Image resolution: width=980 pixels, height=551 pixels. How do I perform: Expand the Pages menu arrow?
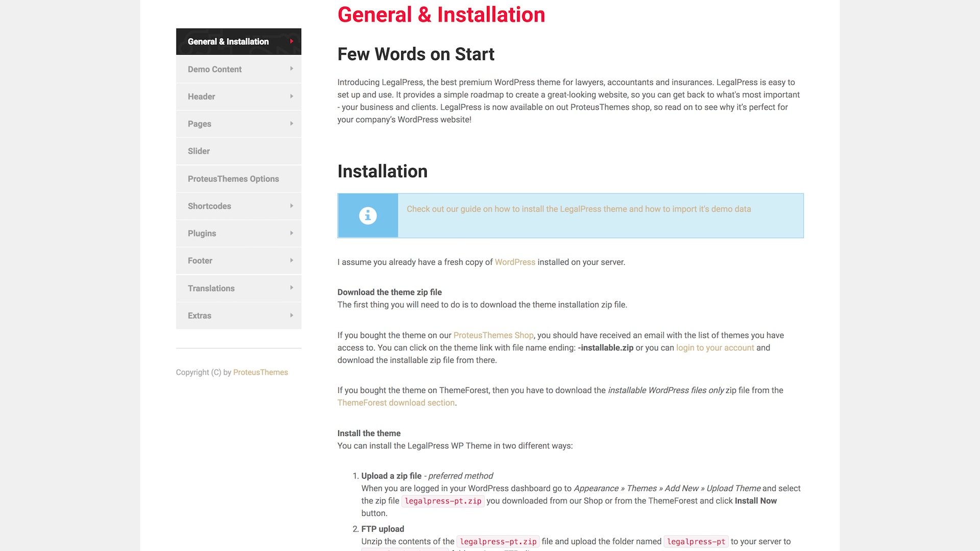291,123
